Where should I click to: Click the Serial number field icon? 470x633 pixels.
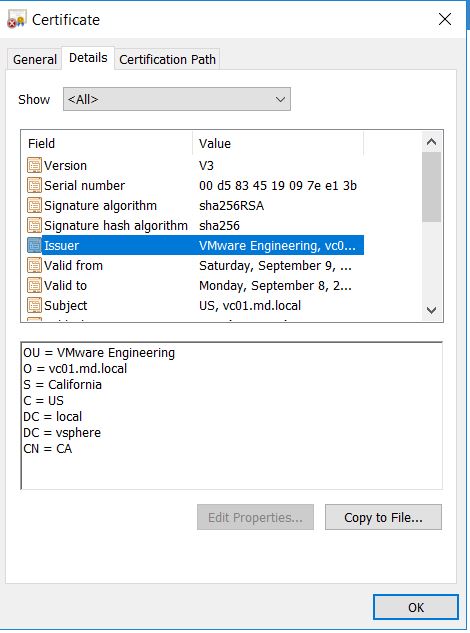click(x=34, y=185)
